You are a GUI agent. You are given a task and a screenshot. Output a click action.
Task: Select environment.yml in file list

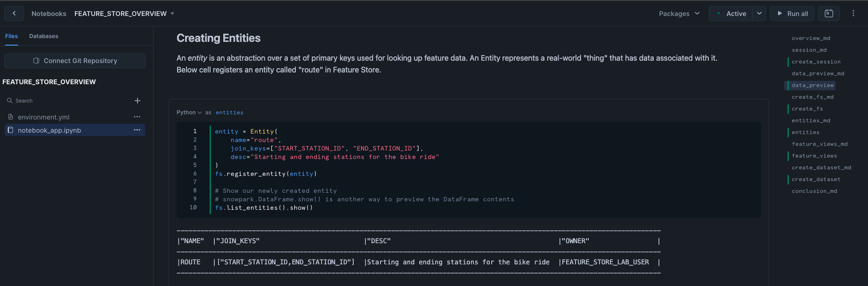pyautogui.click(x=43, y=117)
